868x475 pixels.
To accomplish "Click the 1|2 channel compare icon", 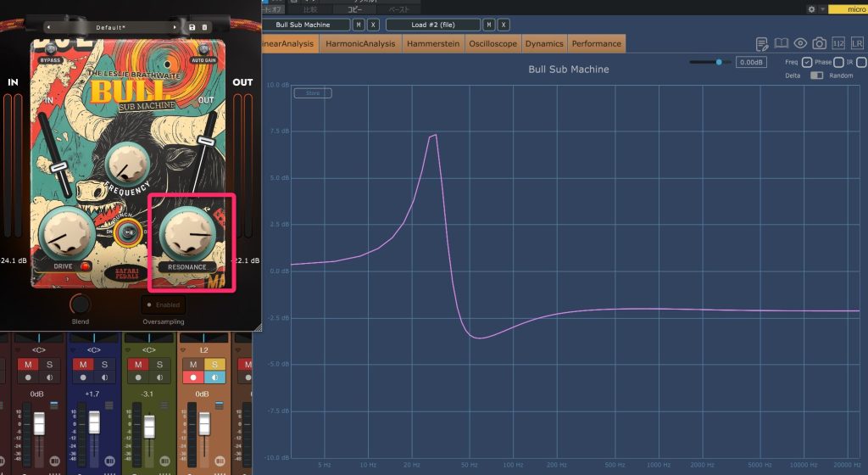I will (x=839, y=43).
